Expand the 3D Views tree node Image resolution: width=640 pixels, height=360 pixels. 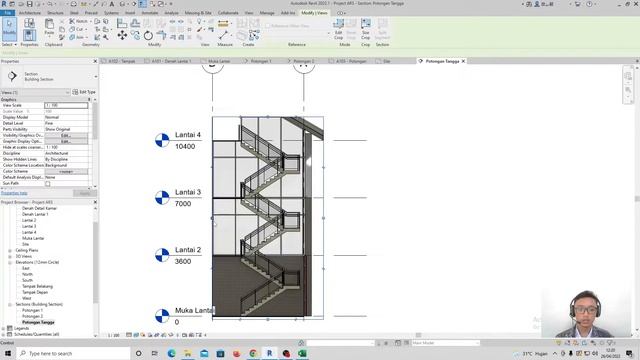pos(10,256)
